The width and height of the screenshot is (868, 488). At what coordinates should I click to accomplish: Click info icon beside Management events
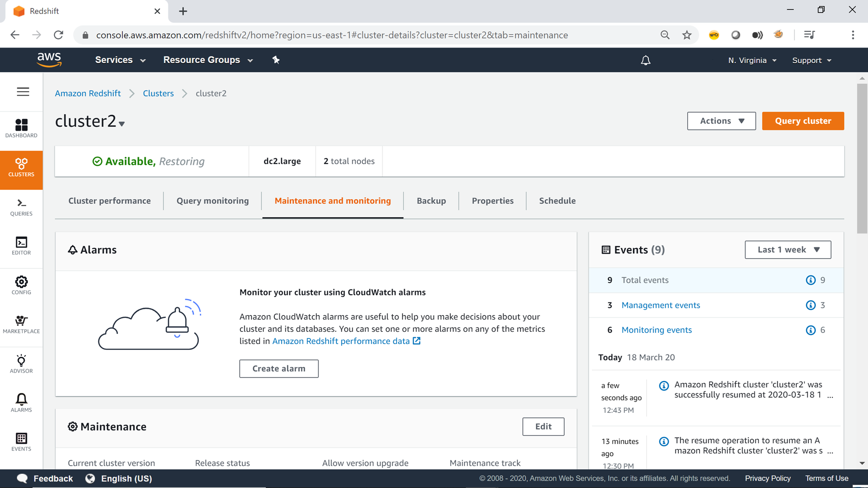[x=810, y=305]
